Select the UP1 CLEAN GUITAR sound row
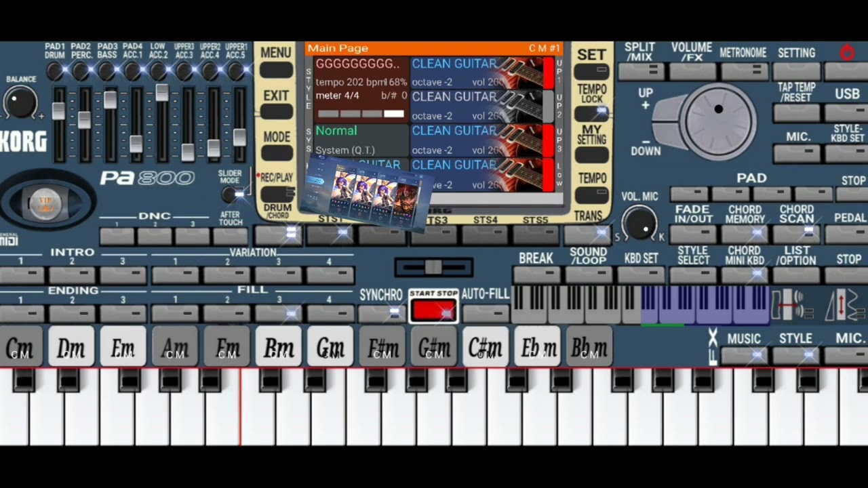Screen dimensions: 868x488 pos(481,73)
